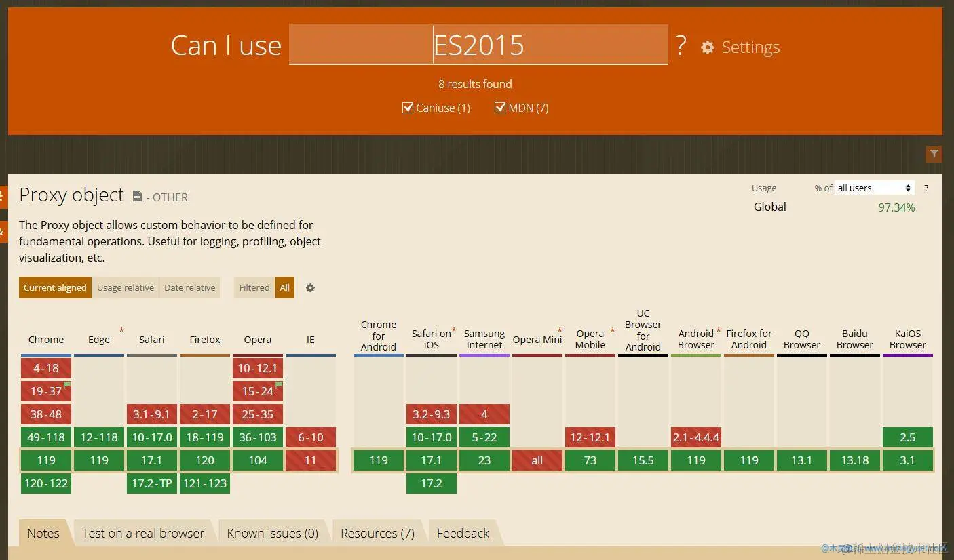The image size is (954, 560).
Task: Click the usage help question mark
Action: point(926,188)
